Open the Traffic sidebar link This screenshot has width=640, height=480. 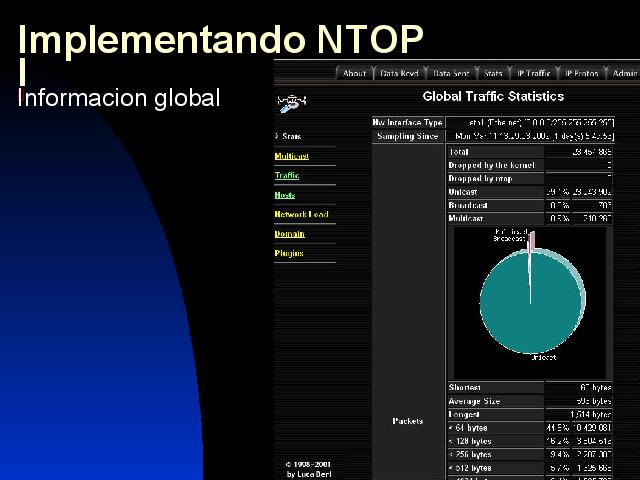pos(287,175)
